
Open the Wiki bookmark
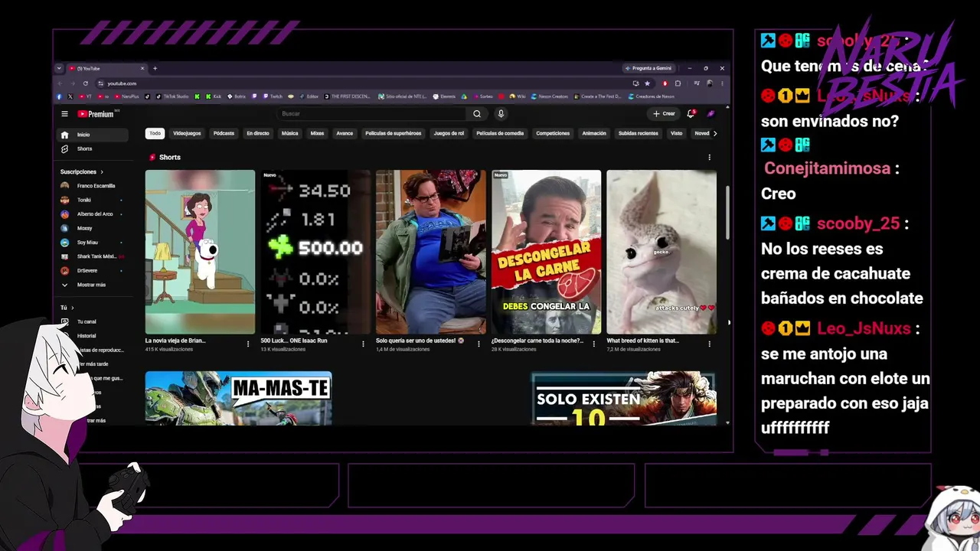pos(518,96)
